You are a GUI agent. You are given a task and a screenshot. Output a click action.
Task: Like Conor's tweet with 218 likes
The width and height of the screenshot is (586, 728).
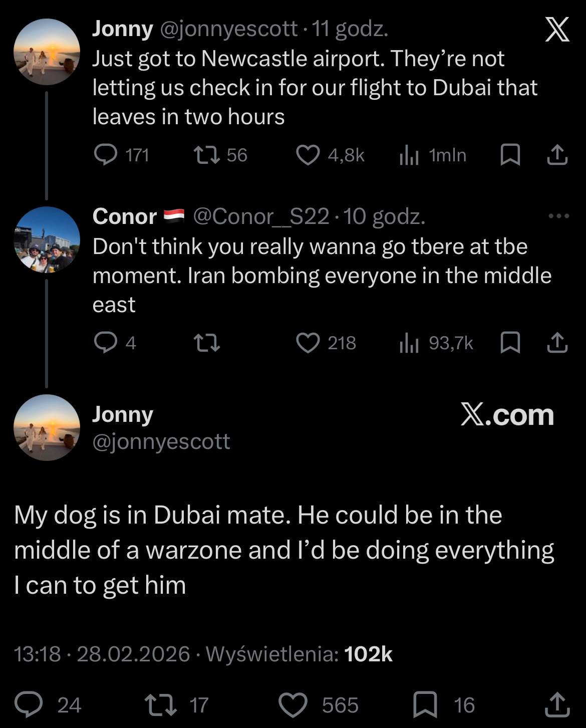(308, 343)
